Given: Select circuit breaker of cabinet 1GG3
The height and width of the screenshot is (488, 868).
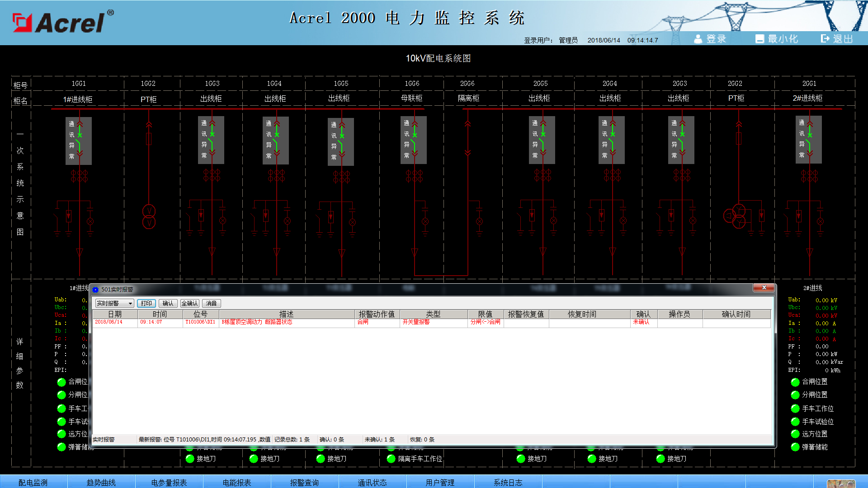Looking at the screenshot, I should click(212, 140).
